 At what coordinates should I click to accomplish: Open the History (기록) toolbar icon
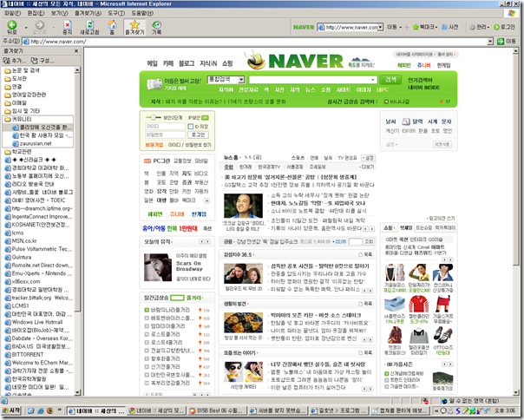[156, 25]
